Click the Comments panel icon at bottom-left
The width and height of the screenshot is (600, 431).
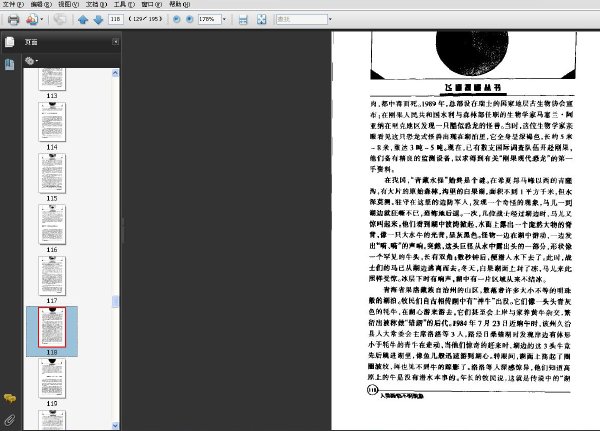click(10, 398)
